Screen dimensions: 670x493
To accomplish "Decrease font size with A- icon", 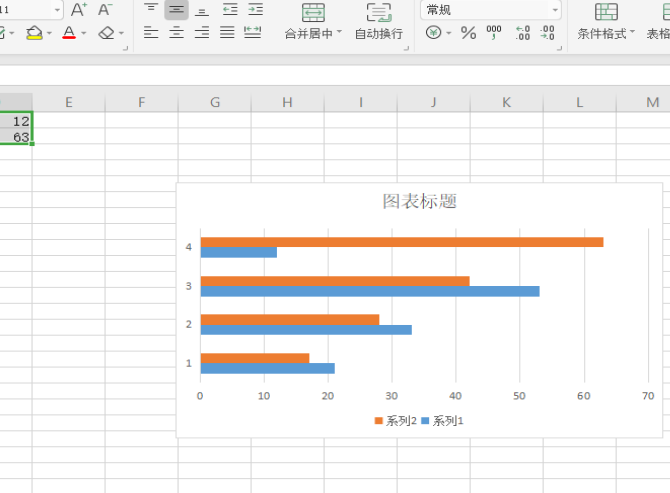I will point(105,9).
